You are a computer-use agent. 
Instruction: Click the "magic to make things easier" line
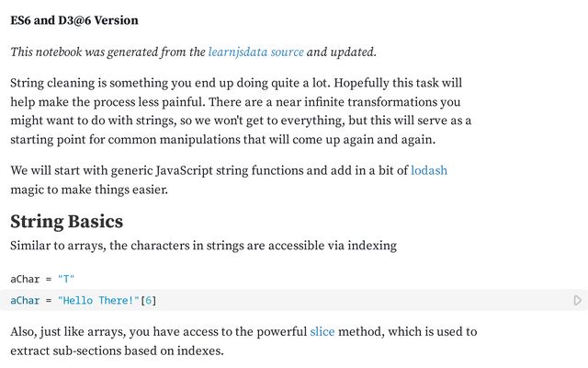90,190
